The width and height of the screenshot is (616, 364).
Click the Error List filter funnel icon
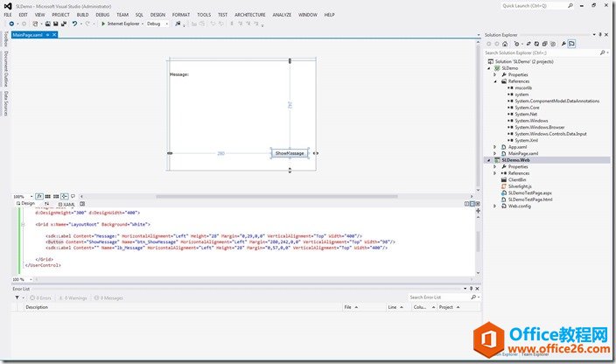coord(17,298)
